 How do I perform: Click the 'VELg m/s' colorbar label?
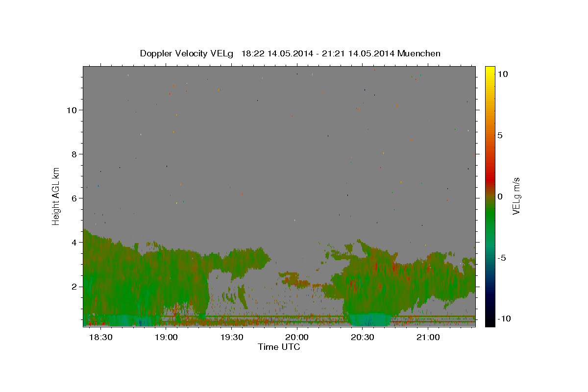click(516, 196)
